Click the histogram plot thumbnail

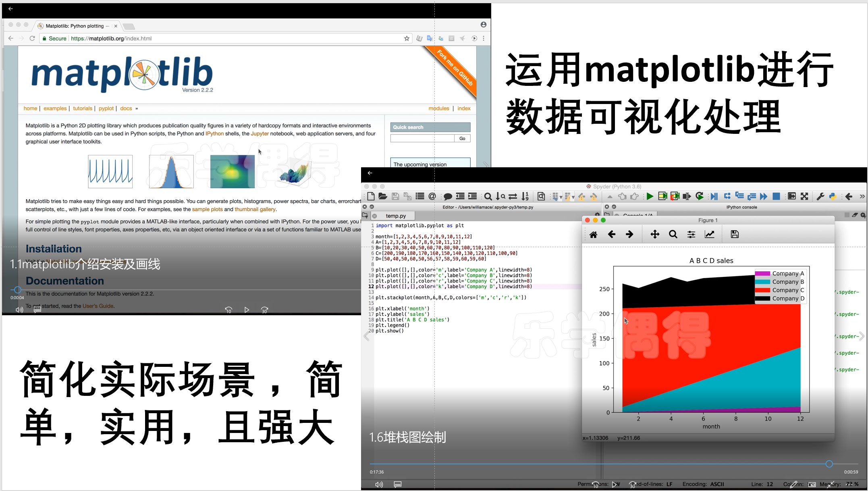tap(171, 171)
